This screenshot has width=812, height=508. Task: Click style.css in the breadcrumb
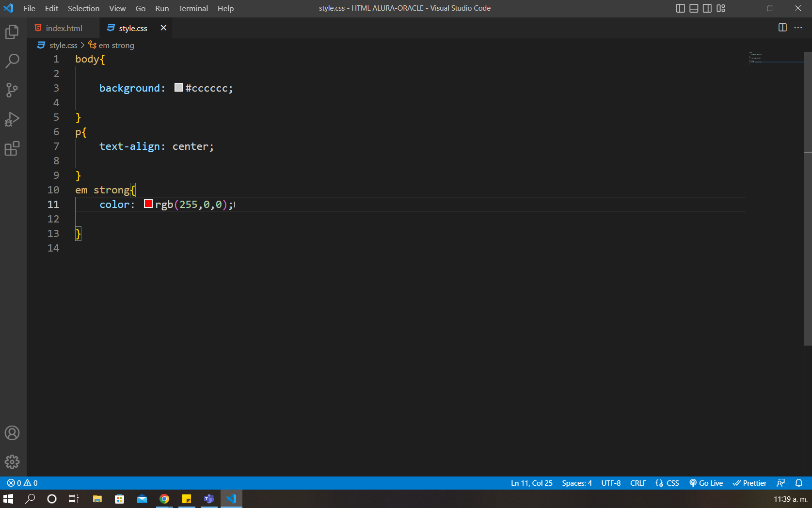(x=63, y=45)
